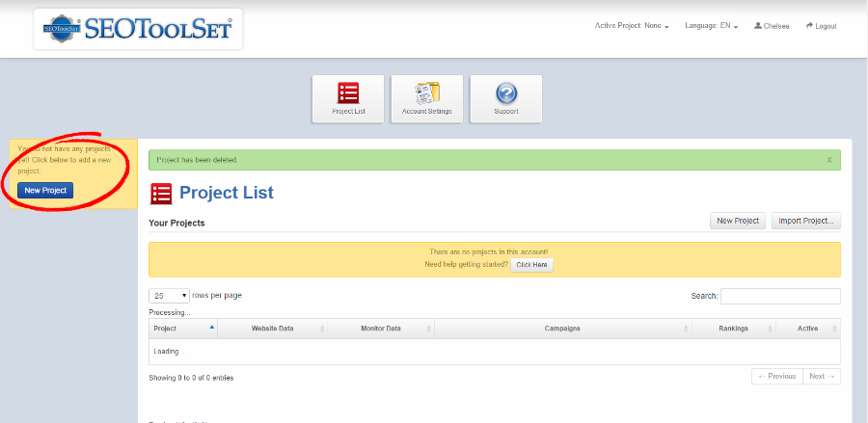The image size is (868, 423).
Task: Click the Chelsea user profile link
Action: [772, 26]
